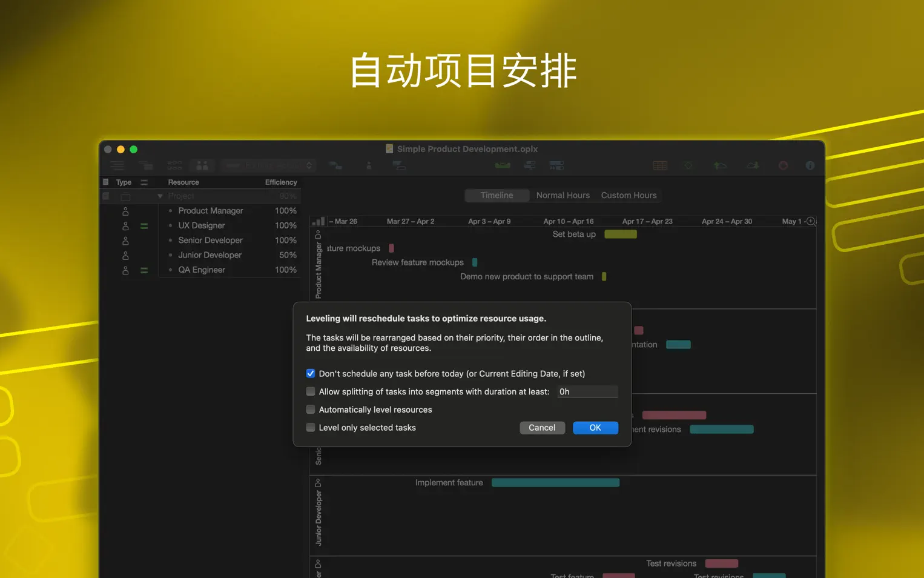
Task: Uncheck Don't schedule any task before today
Action: click(311, 373)
